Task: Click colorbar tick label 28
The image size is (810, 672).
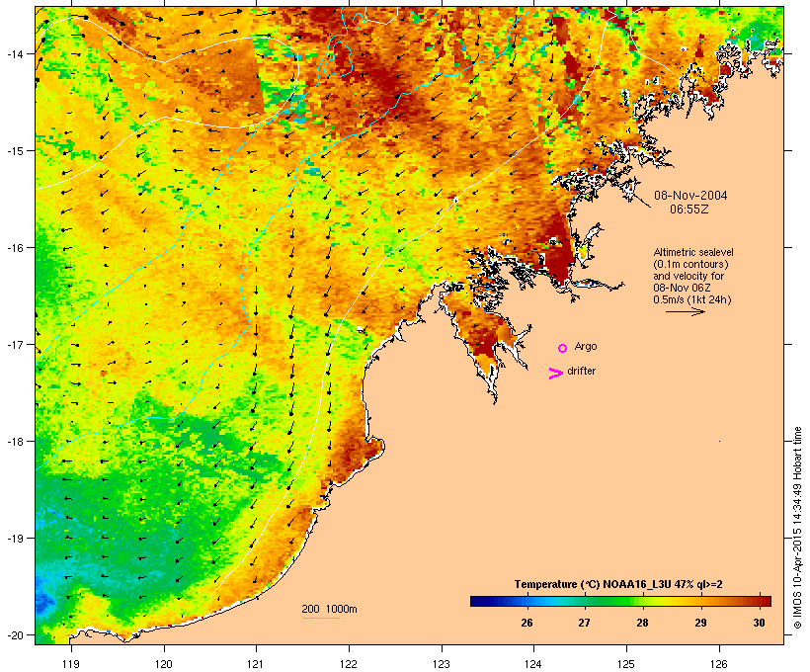Action: (642, 623)
